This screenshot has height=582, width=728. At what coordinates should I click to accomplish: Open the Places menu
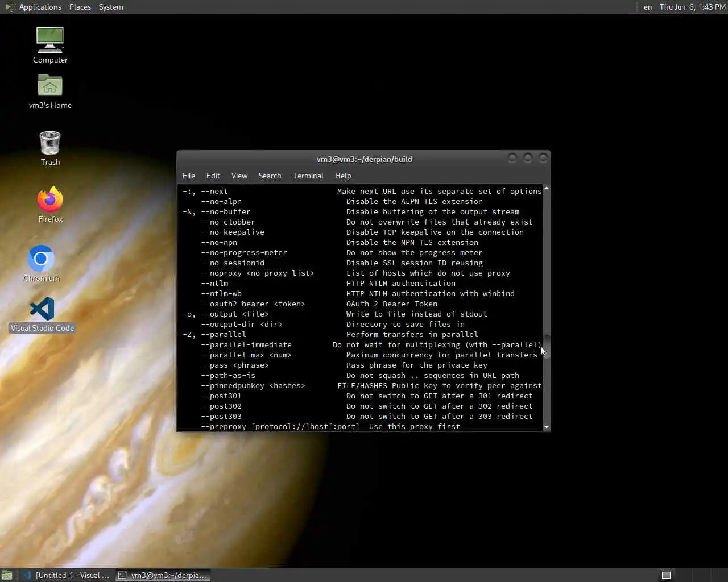pos(80,7)
